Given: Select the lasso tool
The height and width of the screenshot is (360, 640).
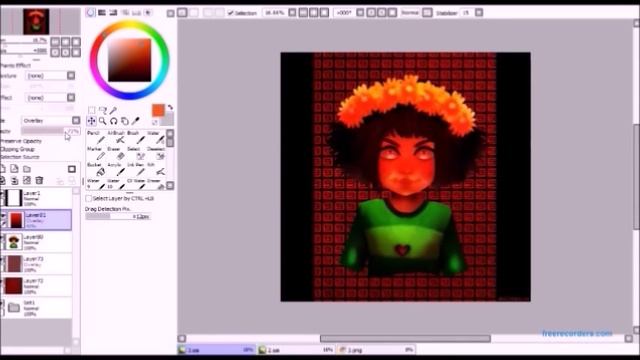Looking at the screenshot, I should (103, 110).
